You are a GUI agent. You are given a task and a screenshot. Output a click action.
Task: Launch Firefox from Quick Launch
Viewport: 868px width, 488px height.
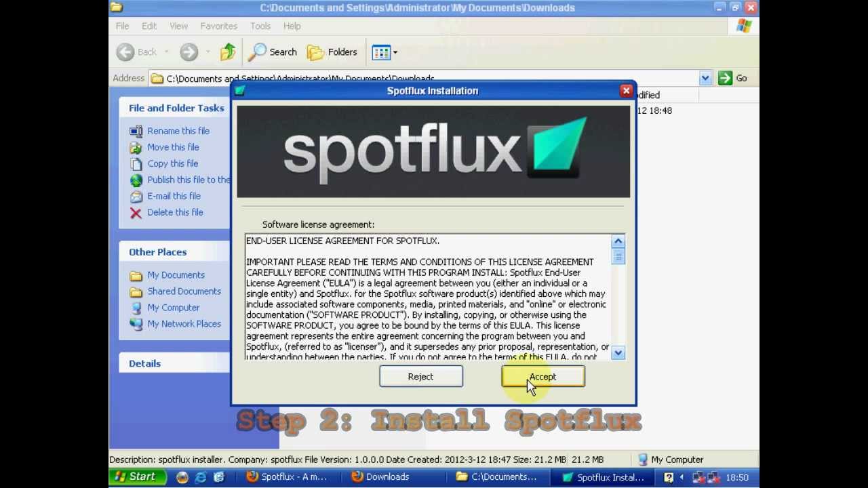tap(182, 477)
